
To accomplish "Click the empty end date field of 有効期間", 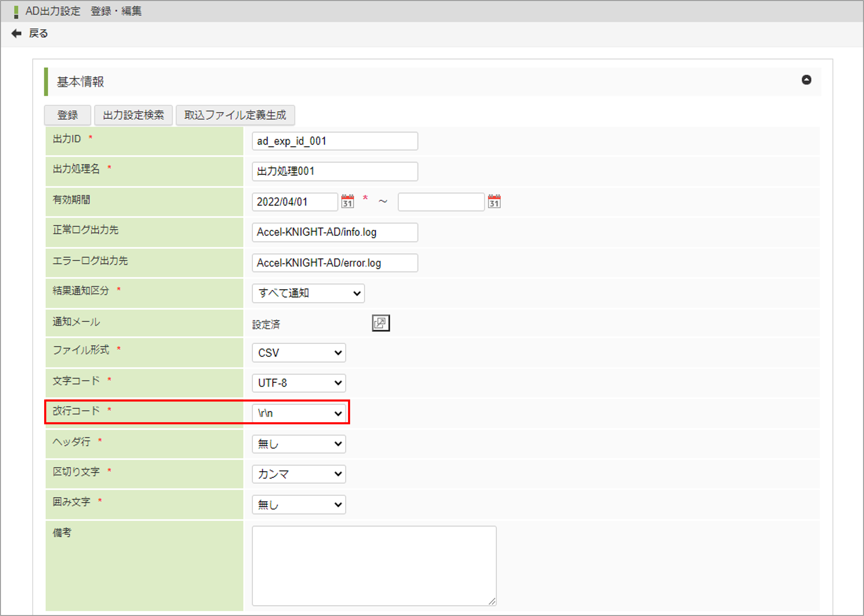I will (x=441, y=201).
